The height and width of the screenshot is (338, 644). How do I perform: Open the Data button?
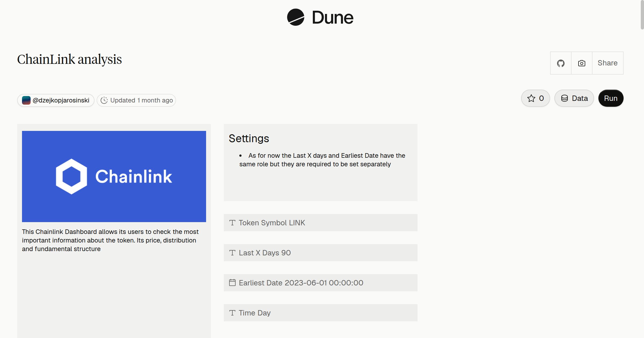574,98
